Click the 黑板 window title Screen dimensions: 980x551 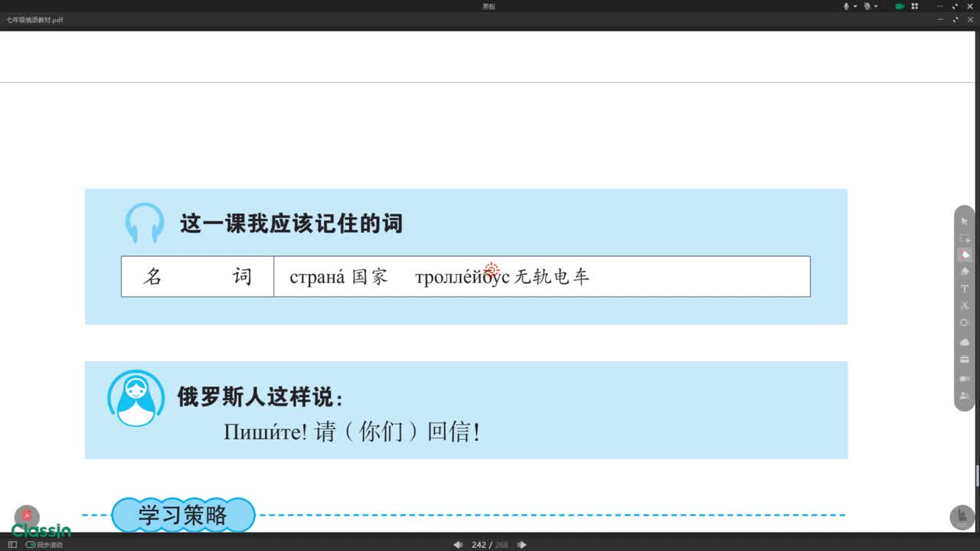[488, 6]
